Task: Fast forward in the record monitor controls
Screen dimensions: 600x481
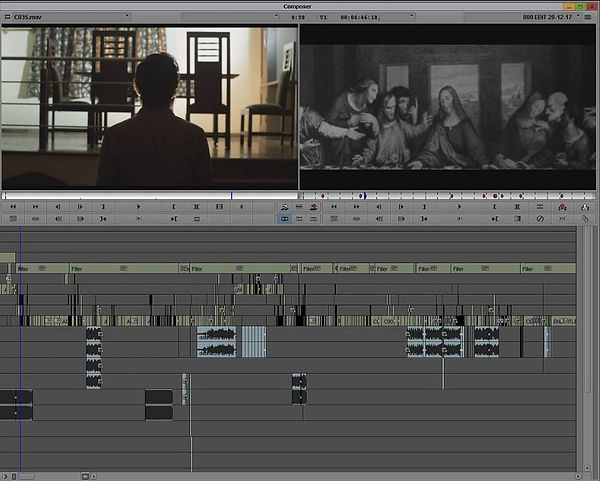Action: tap(356, 207)
